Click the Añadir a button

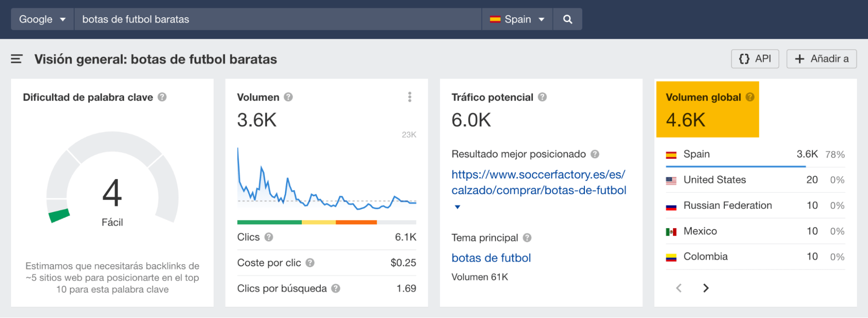click(821, 59)
